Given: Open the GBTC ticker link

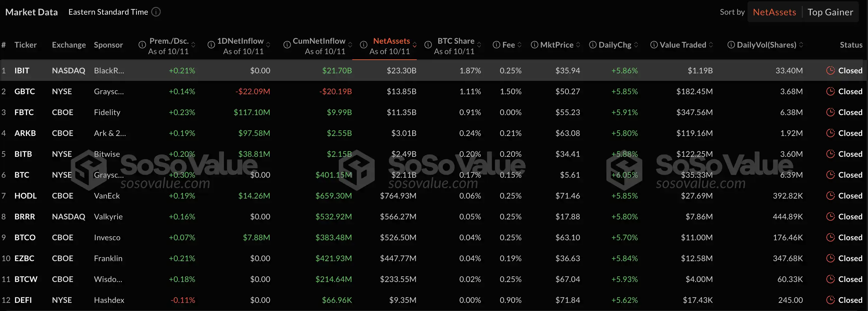Looking at the screenshot, I should pyautogui.click(x=25, y=91).
